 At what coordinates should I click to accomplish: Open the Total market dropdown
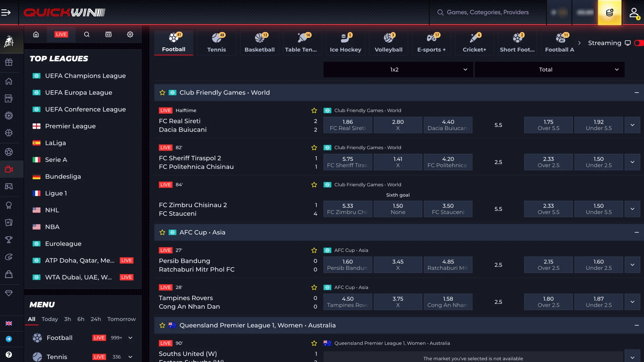549,69
